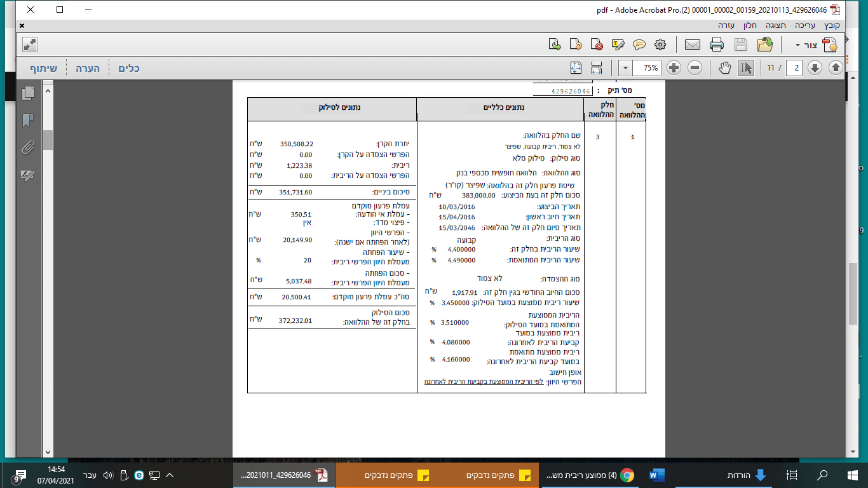This screenshot has height=488, width=868.
Task: Click the נתונים כלליים column header
Action: pyautogui.click(x=499, y=108)
